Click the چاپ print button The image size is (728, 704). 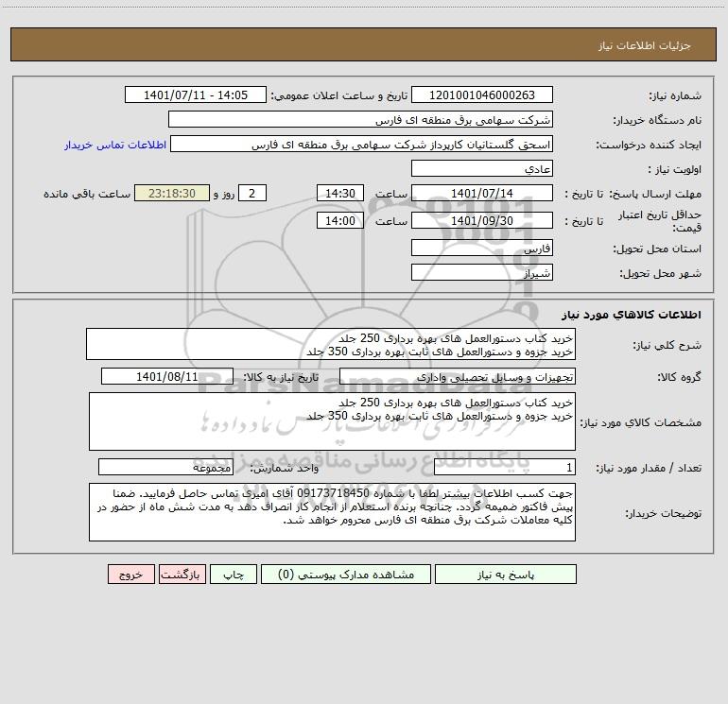point(234,575)
